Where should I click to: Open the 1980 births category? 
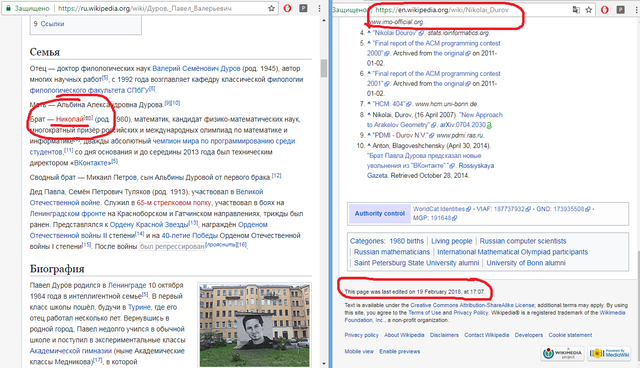pos(407,241)
